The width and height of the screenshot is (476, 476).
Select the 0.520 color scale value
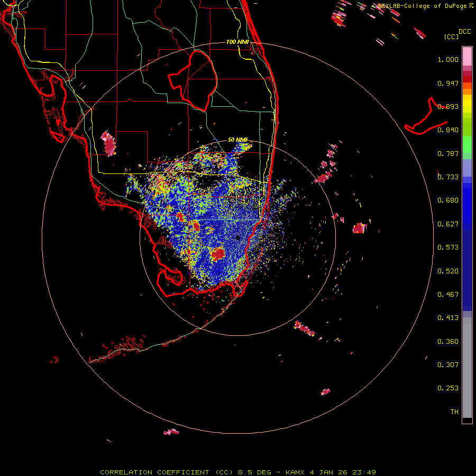448,271
